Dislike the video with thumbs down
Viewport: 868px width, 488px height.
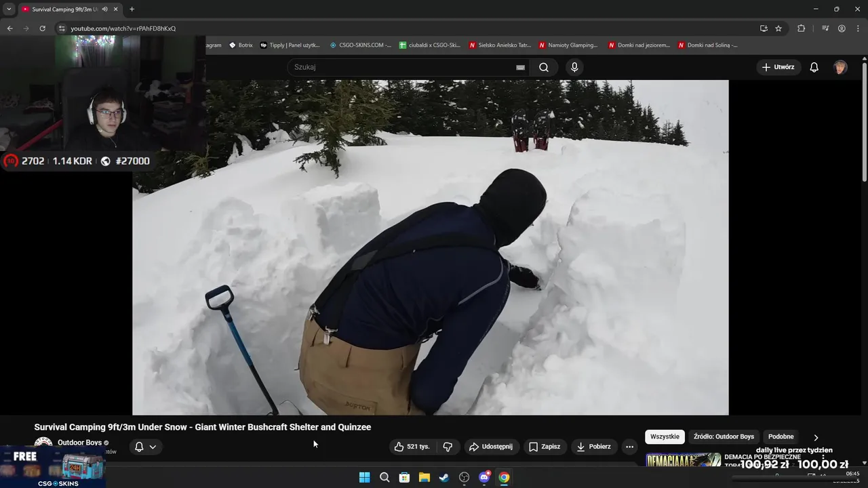tap(448, 447)
